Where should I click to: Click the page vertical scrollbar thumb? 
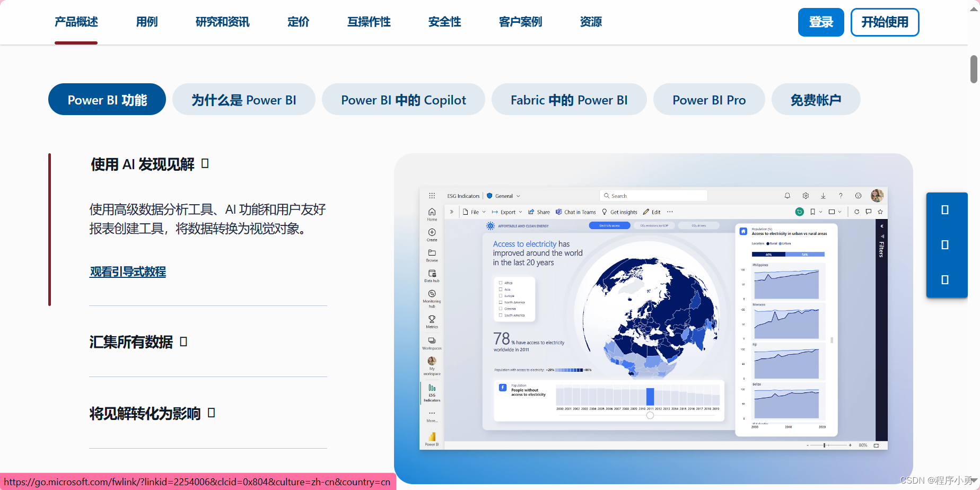click(974, 69)
